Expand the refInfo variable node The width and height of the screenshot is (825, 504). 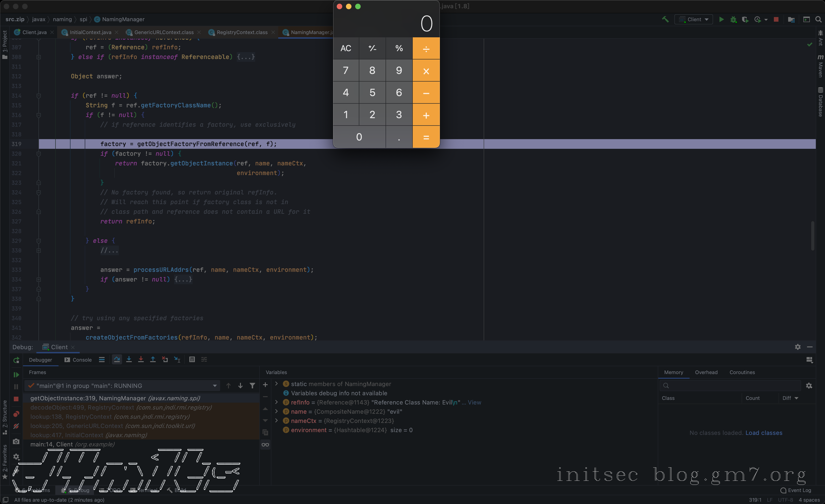tap(277, 402)
